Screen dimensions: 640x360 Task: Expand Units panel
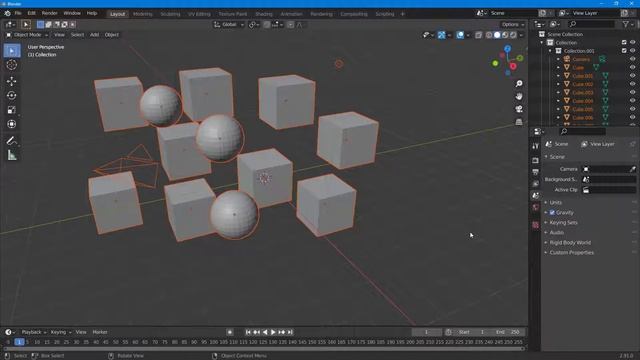(556, 202)
